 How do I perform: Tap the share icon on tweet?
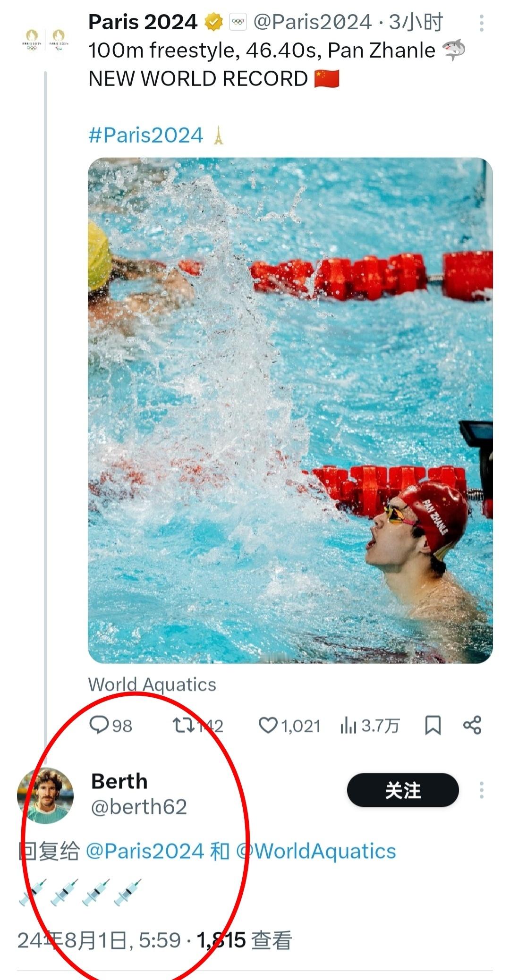(x=472, y=725)
